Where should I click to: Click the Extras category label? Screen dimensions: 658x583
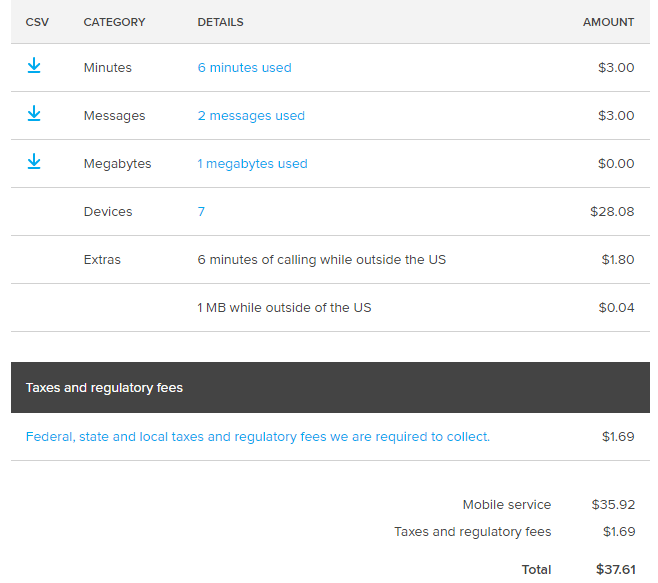tap(102, 260)
